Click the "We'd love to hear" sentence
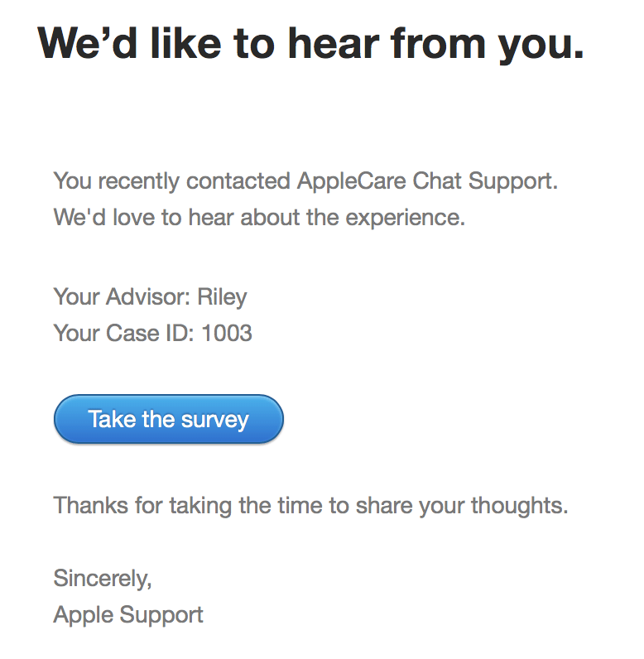 260,218
